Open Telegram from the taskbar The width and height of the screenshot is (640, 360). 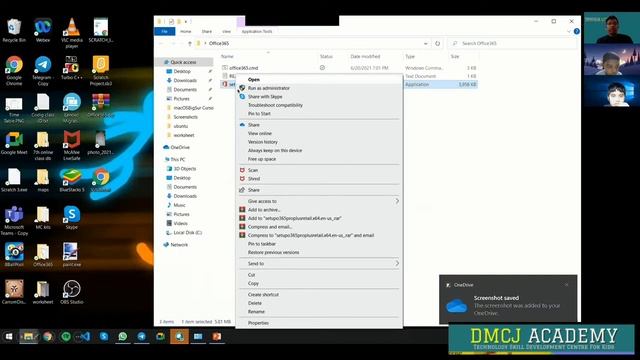142,336
